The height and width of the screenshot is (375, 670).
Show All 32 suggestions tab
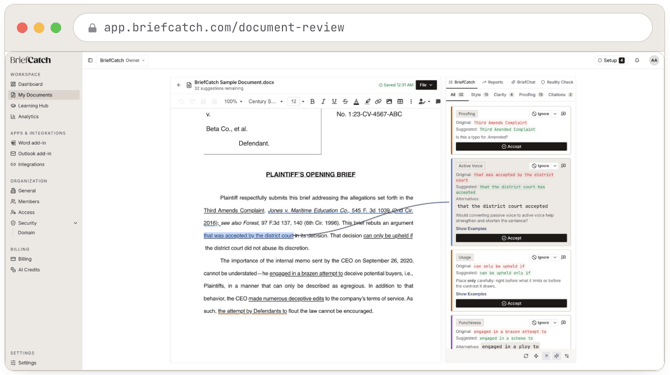point(457,95)
